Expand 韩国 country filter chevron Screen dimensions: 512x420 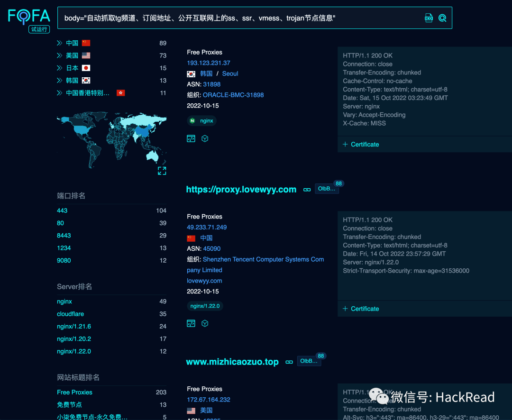click(x=59, y=80)
